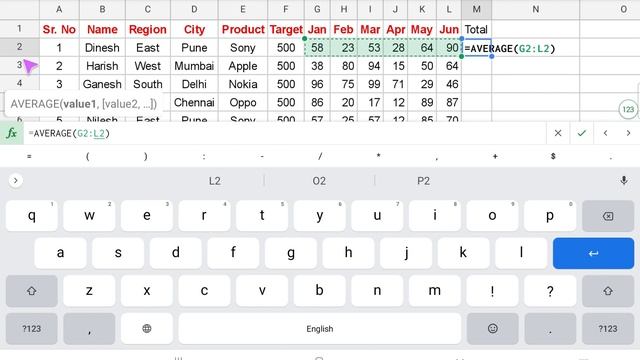This screenshot has height=360, width=640.
Task: Tap the 123 number keypad badge
Action: point(628,109)
